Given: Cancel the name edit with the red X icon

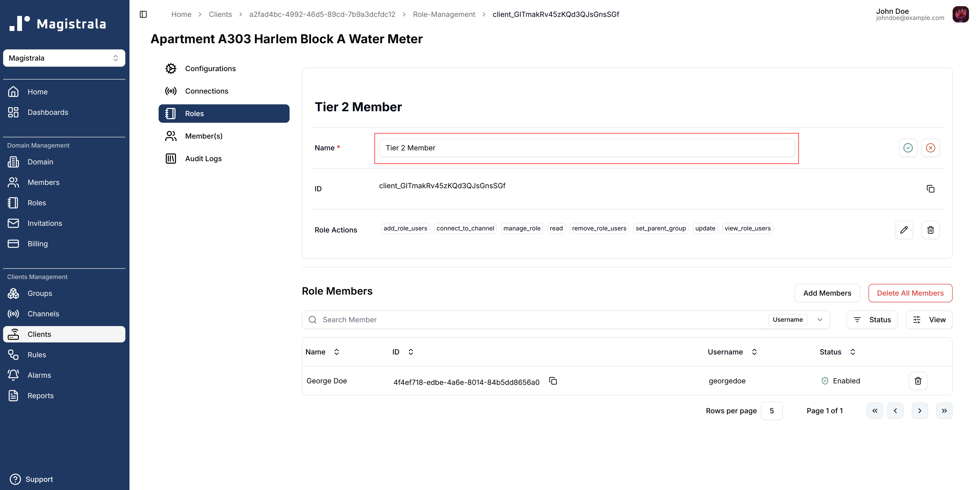Looking at the screenshot, I should pyautogui.click(x=930, y=148).
